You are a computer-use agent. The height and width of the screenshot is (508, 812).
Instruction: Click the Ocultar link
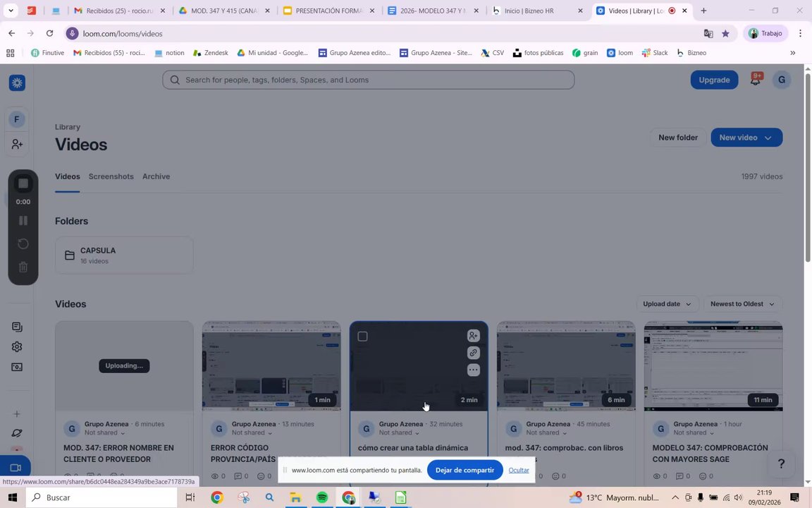pyautogui.click(x=518, y=470)
